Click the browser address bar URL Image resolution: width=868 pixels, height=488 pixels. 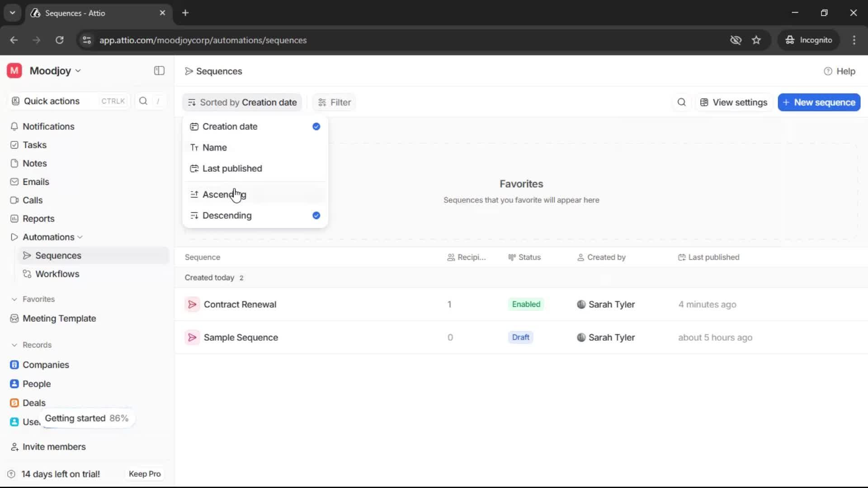[x=203, y=40]
